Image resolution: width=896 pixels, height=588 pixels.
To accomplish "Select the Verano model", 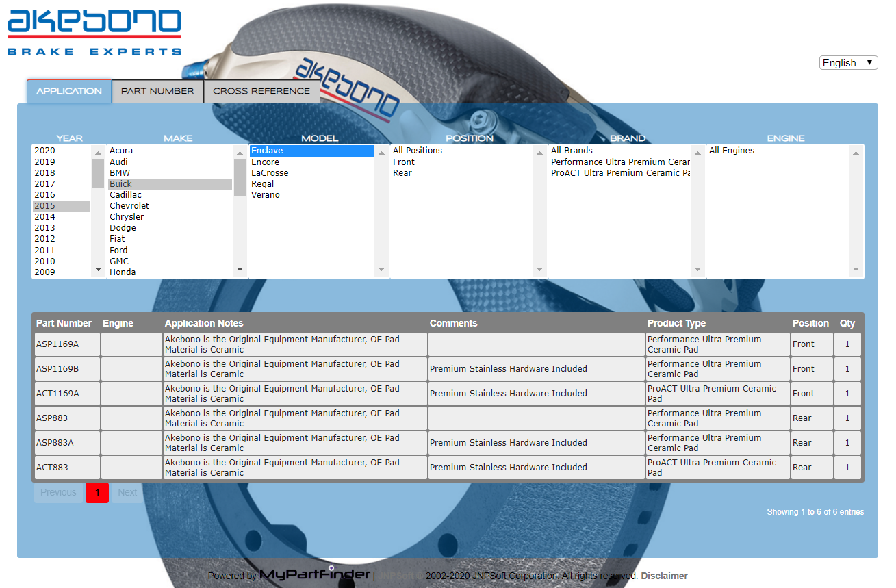I will (x=311, y=195).
